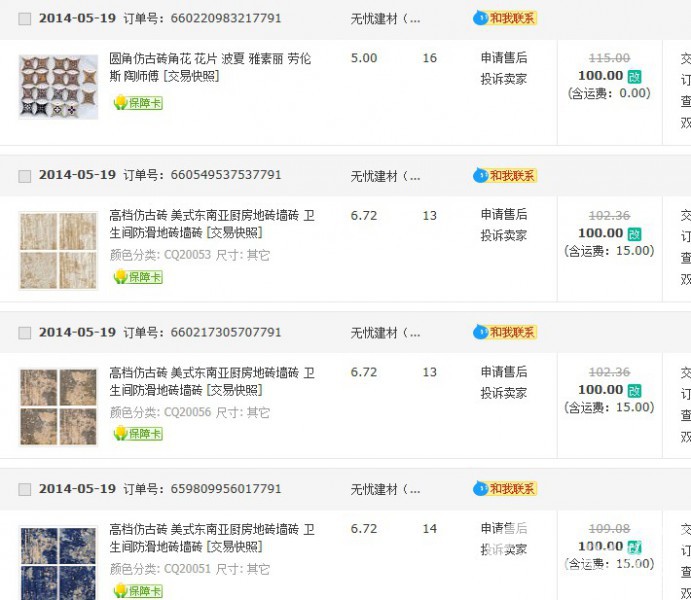
Task: Select checkbox for order 660217305707791
Action: tap(25, 333)
